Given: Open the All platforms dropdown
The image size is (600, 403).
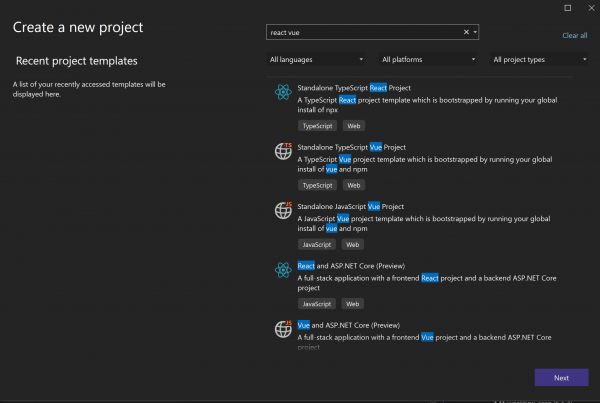Looking at the screenshot, I should point(428,59).
